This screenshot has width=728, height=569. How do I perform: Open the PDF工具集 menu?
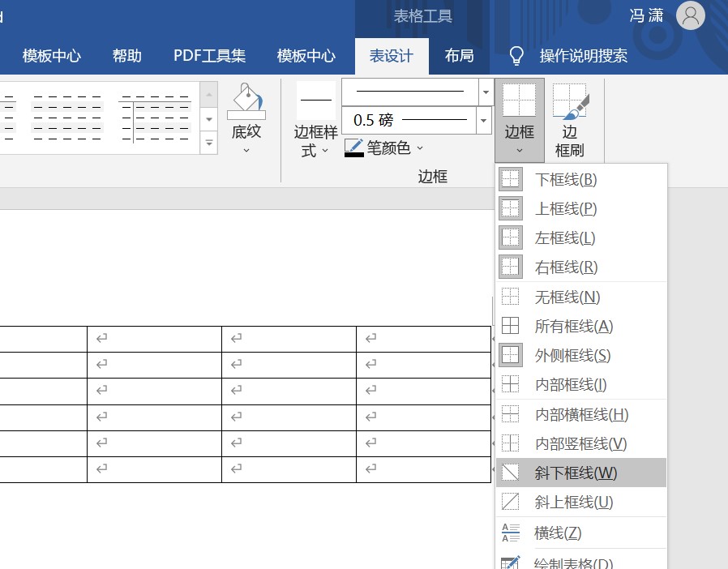(x=208, y=56)
